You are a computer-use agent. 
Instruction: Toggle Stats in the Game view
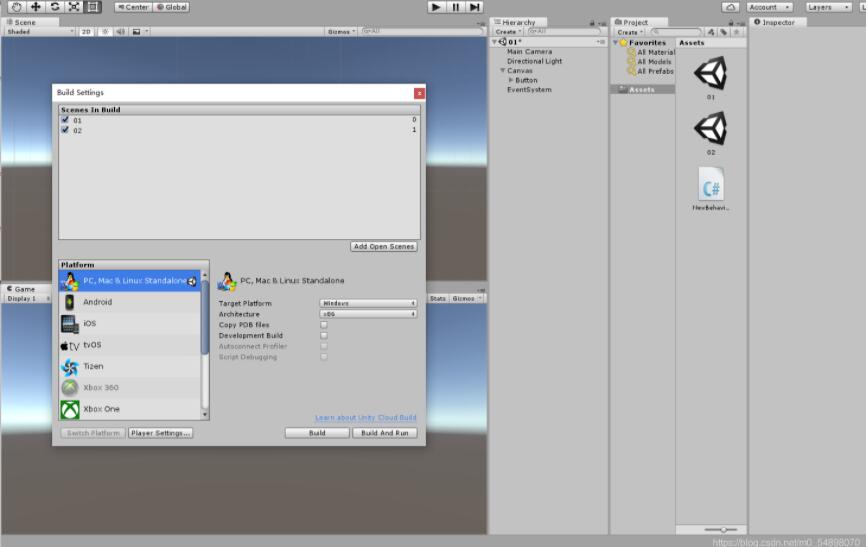tap(437, 299)
